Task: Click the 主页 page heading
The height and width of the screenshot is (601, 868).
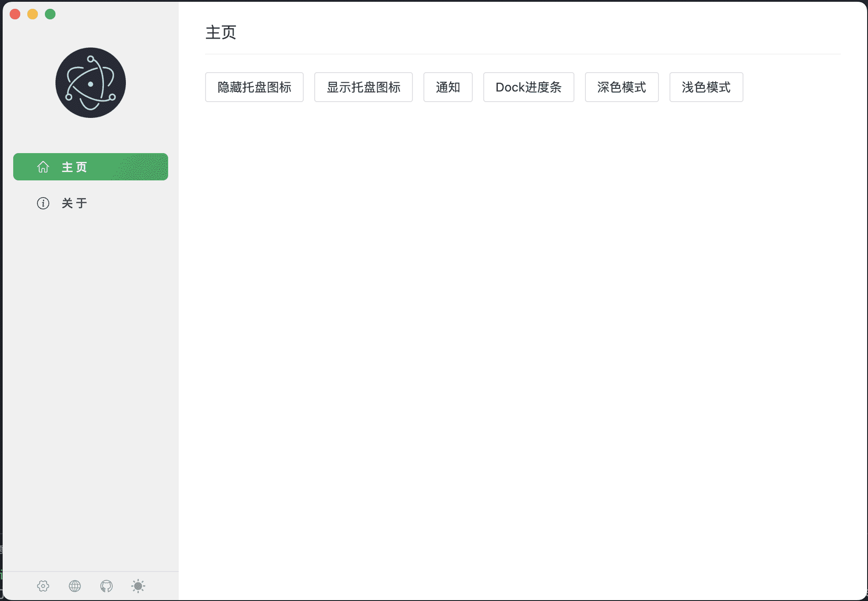Action: tap(221, 33)
